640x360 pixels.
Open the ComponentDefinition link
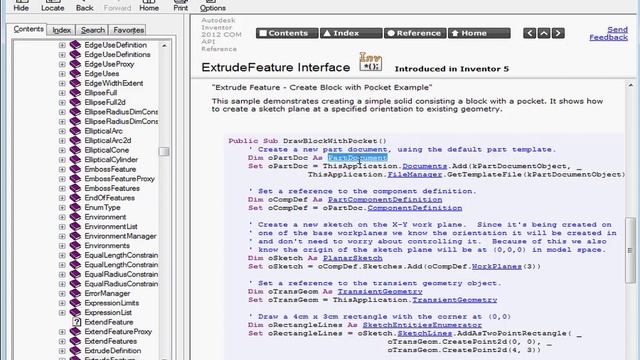[415, 208]
